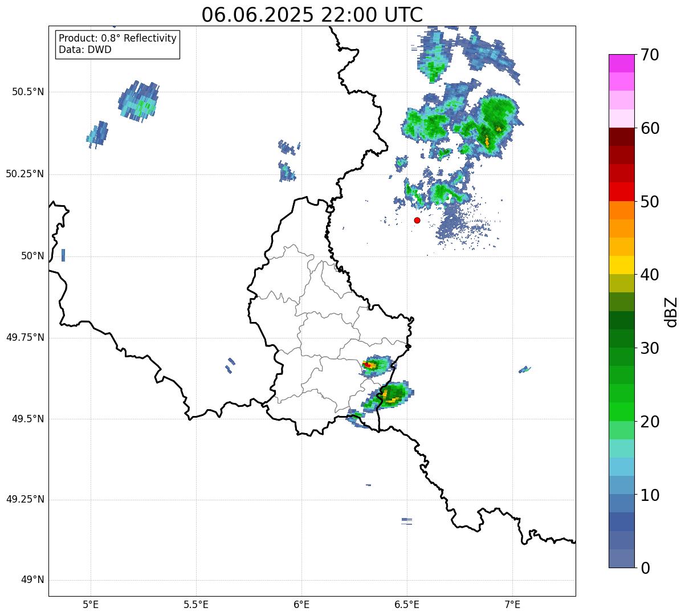Click the 49.5°N latitude label
Viewport: 685px width, 616px height.
27,419
